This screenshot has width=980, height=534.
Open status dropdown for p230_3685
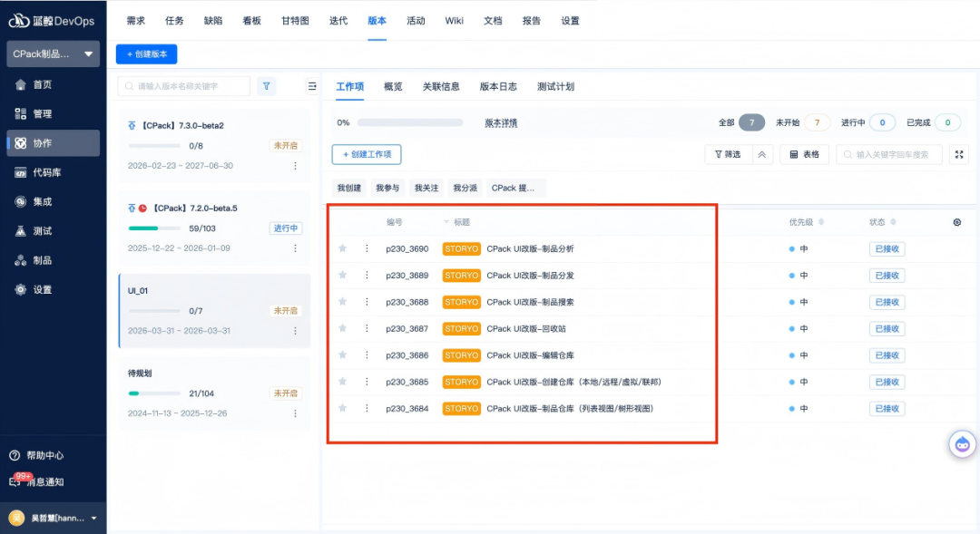tap(887, 382)
